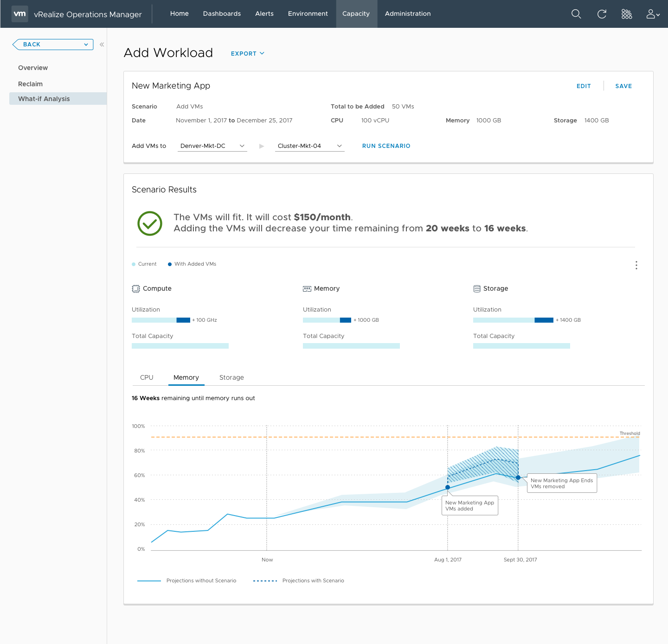The image size is (668, 644).
Task: Open the three-dot options menu
Action: point(636,265)
